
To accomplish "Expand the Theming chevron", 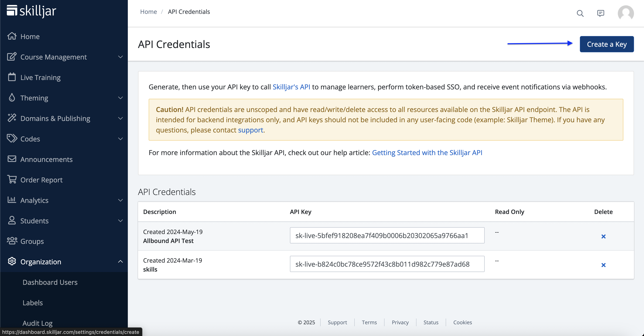I will [120, 98].
